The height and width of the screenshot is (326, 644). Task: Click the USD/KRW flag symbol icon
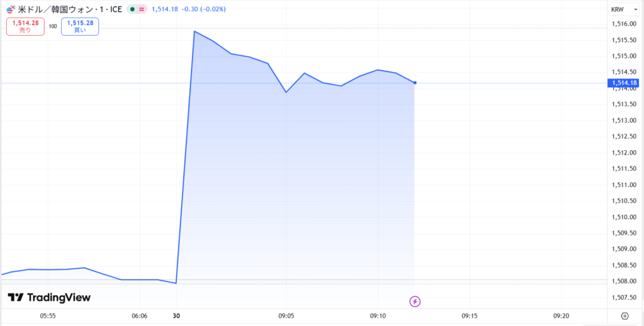click(x=9, y=9)
